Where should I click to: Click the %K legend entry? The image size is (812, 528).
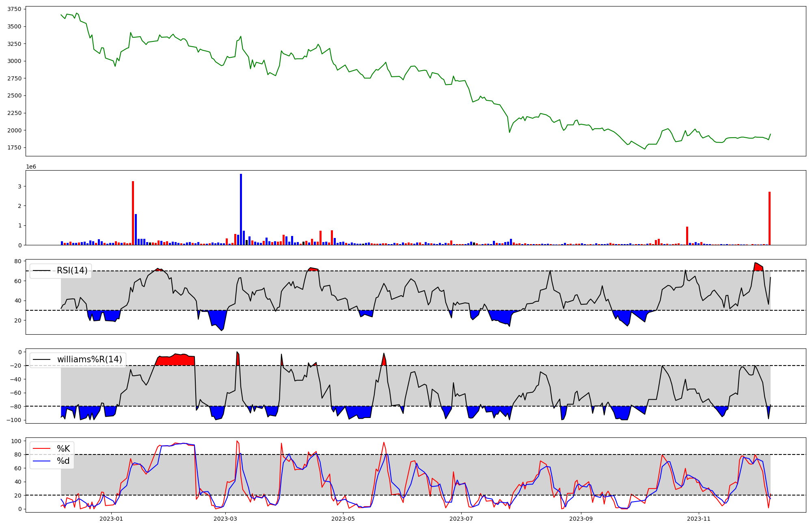click(x=63, y=449)
